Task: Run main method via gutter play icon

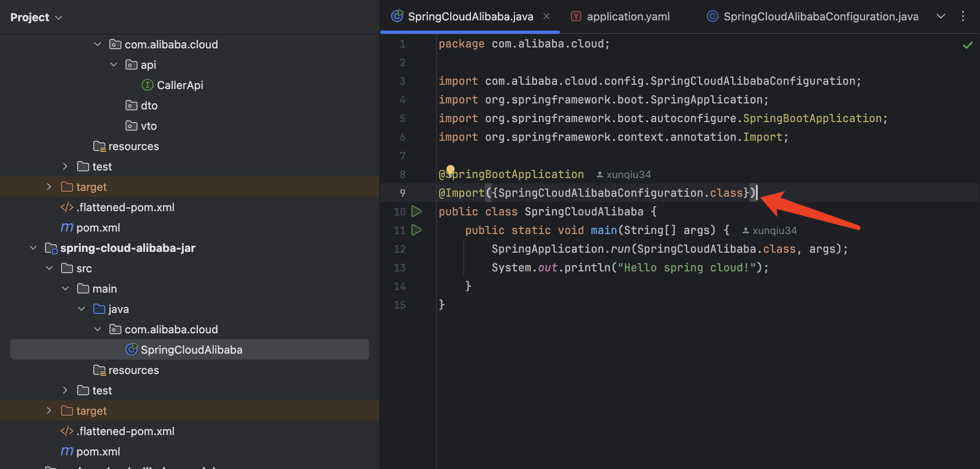Action: 417,230
